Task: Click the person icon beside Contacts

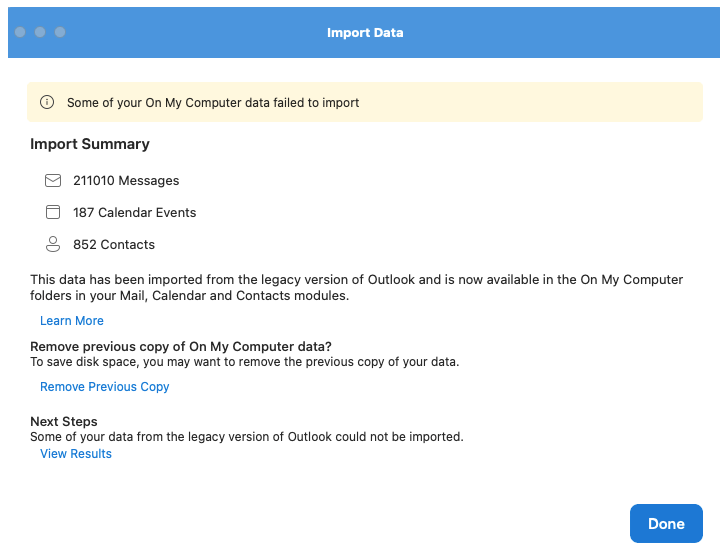Action: click(53, 244)
